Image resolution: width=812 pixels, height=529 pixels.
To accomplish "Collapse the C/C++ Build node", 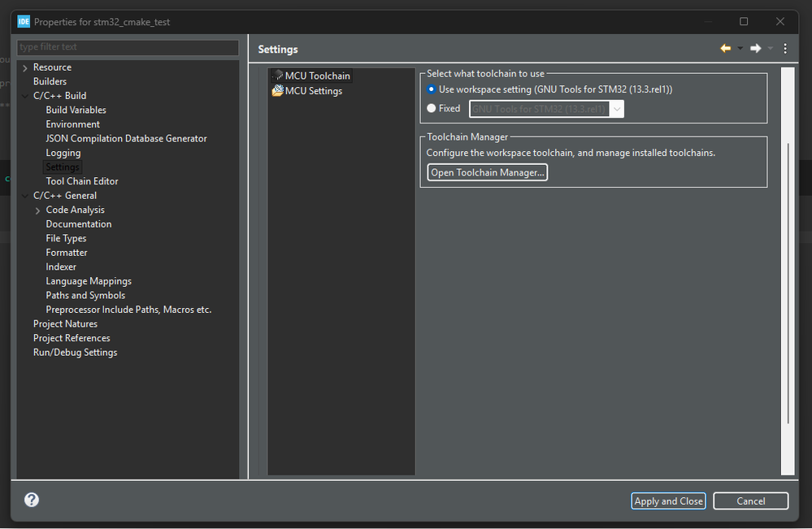I will coord(25,96).
